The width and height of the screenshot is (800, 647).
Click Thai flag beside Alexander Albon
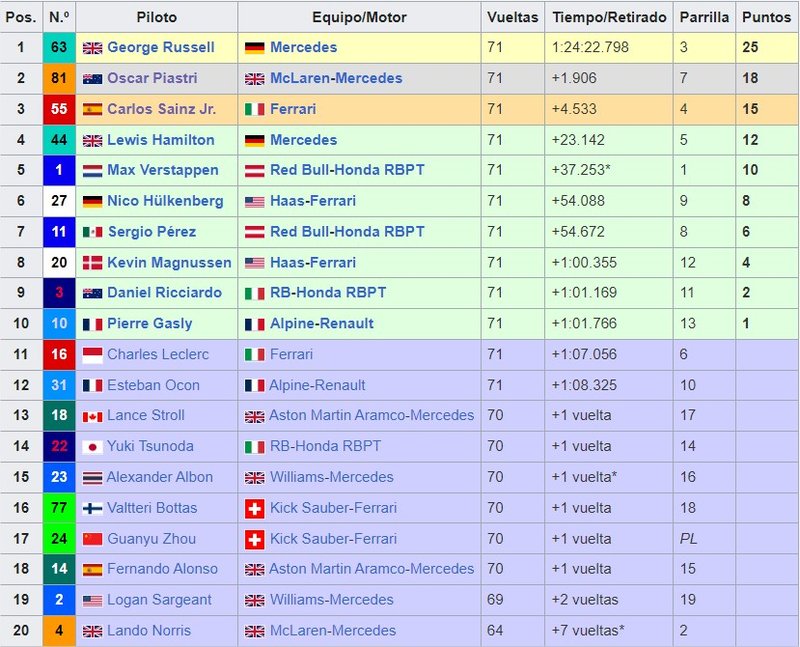[92, 478]
